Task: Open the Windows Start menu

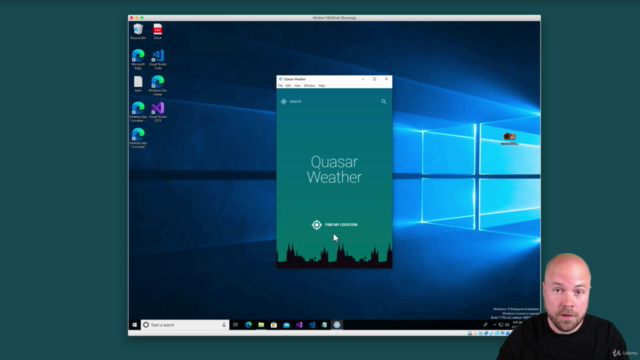Action: [x=135, y=325]
